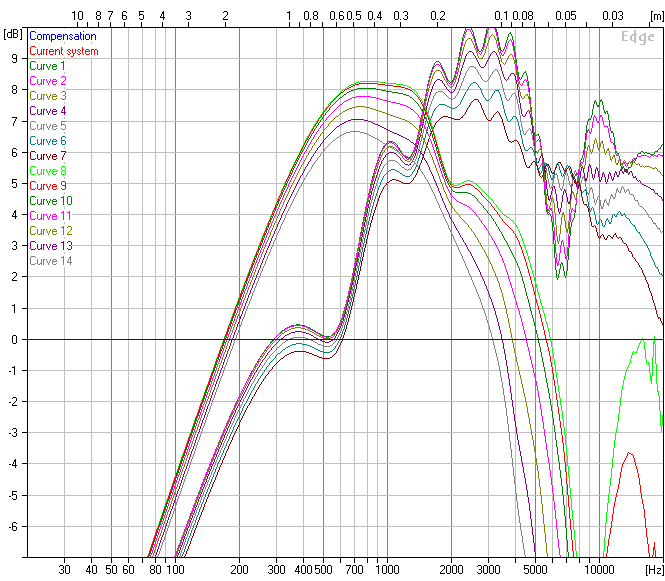Select Curve 1 in the legend
The width and height of the screenshot is (665, 581).
pos(47,66)
